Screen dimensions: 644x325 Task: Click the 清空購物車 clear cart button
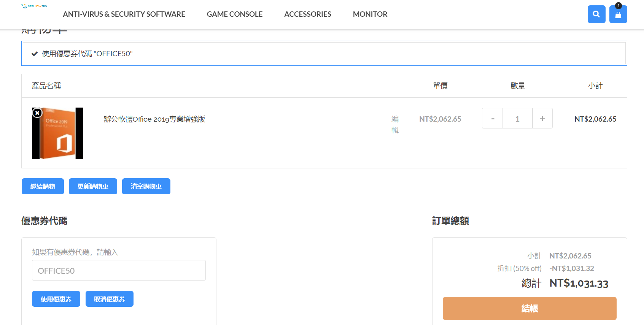click(x=146, y=186)
